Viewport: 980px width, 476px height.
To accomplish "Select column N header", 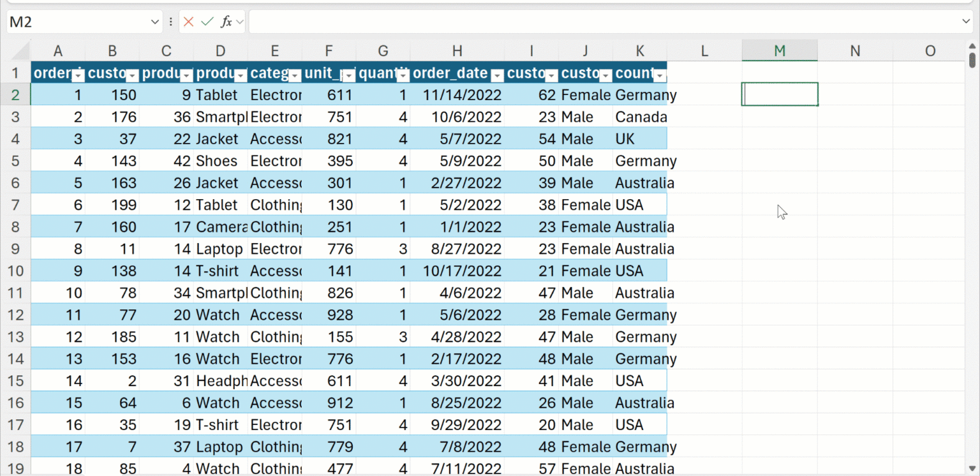I will pos(855,51).
